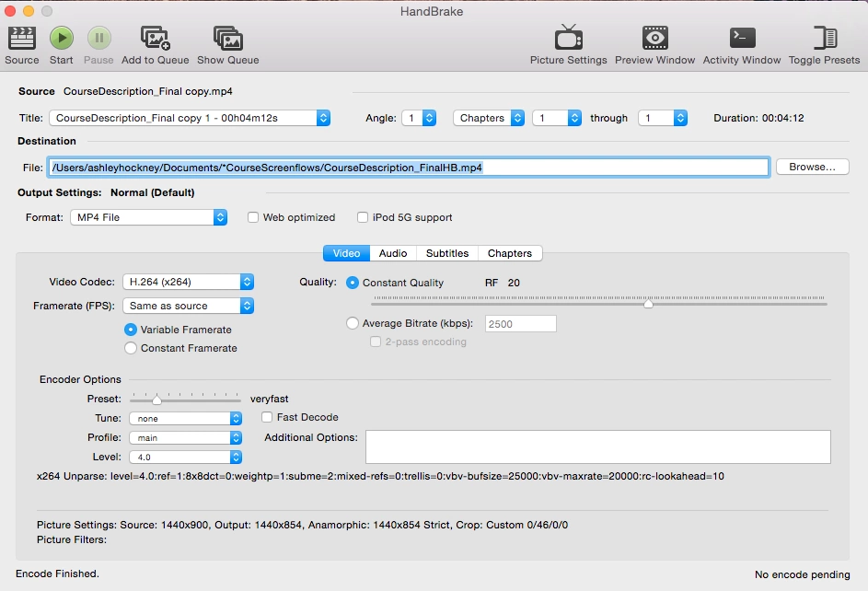The height and width of the screenshot is (591, 868).
Task: Open the Show Queue icon
Action: tap(228, 38)
